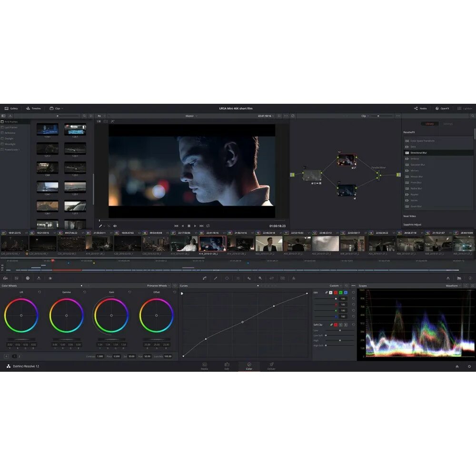Screen dimensions: 476x476
Task: Toggle curves Y luminance channel button
Action: tap(331, 292)
